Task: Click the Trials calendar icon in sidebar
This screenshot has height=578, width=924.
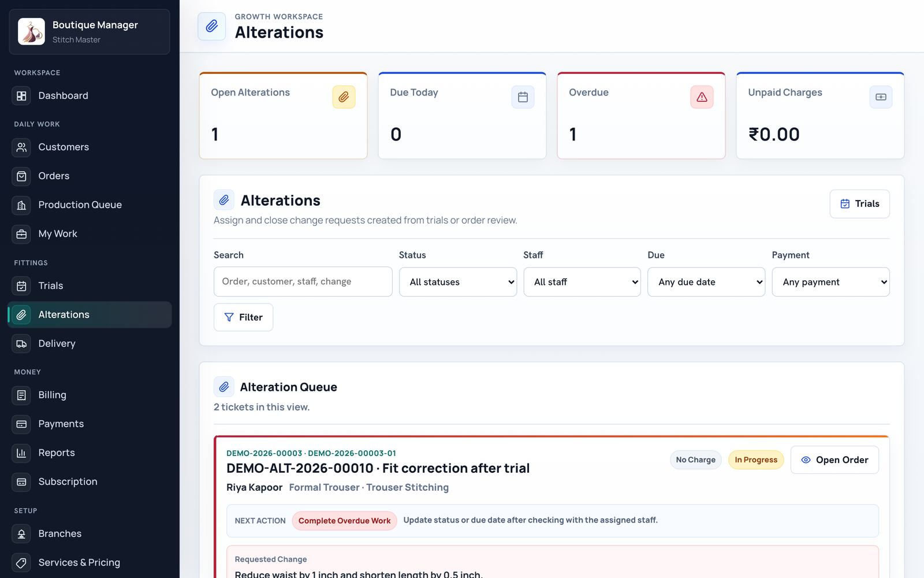Action: [x=21, y=286]
